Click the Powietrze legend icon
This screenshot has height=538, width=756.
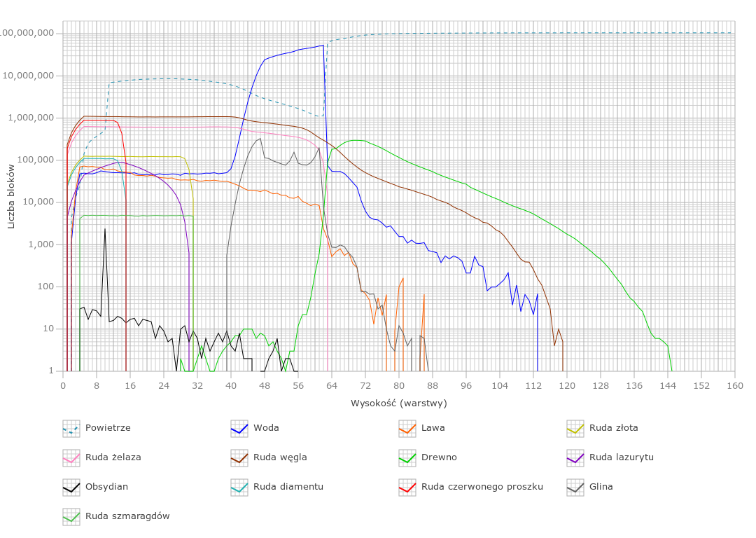coord(71,428)
